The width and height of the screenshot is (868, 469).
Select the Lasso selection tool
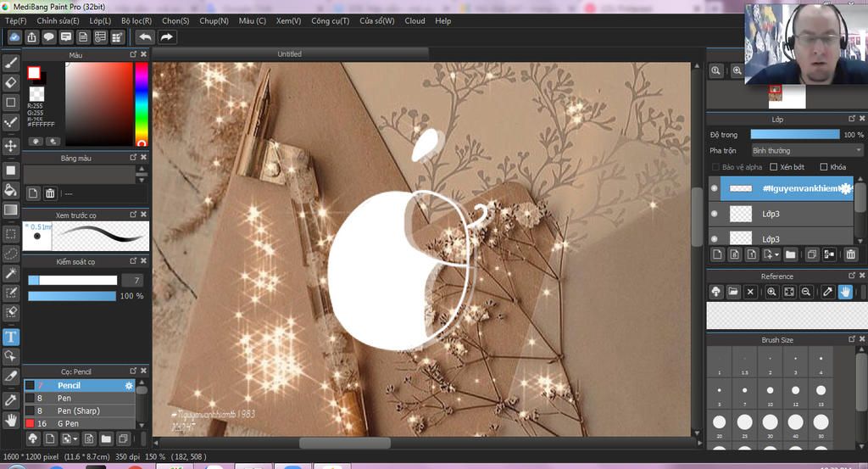pos(10,254)
